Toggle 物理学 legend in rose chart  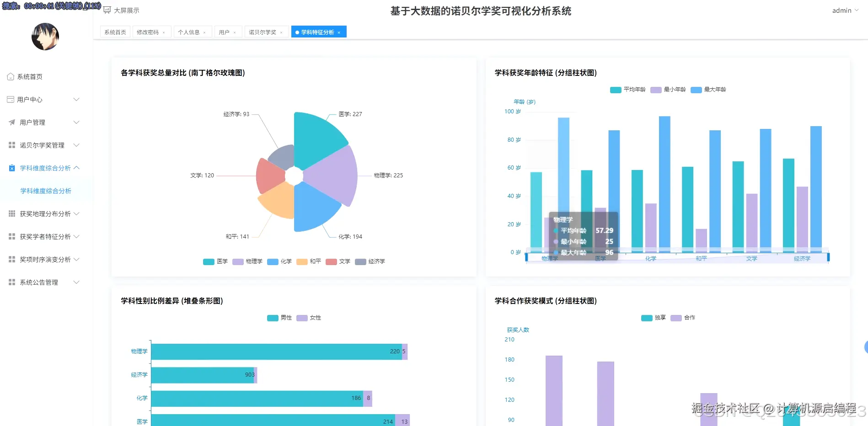coord(247,261)
